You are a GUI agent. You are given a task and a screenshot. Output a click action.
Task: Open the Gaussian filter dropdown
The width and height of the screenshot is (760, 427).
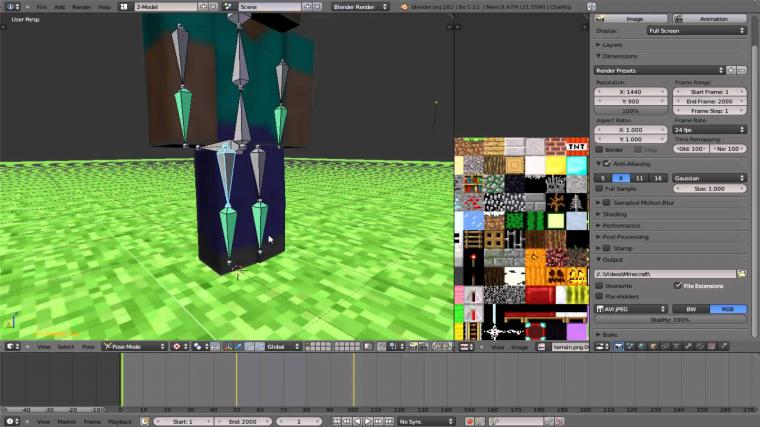(709, 178)
